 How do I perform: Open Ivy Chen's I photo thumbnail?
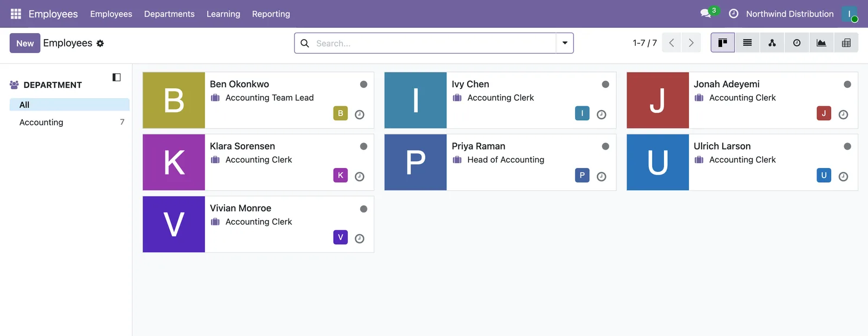416,100
